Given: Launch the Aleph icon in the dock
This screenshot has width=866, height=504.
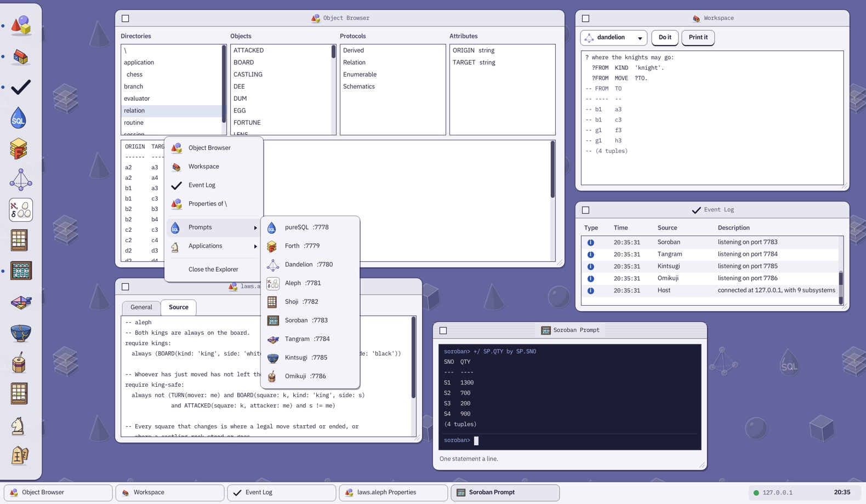Looking at the screenshot, I should click(21, 210).
